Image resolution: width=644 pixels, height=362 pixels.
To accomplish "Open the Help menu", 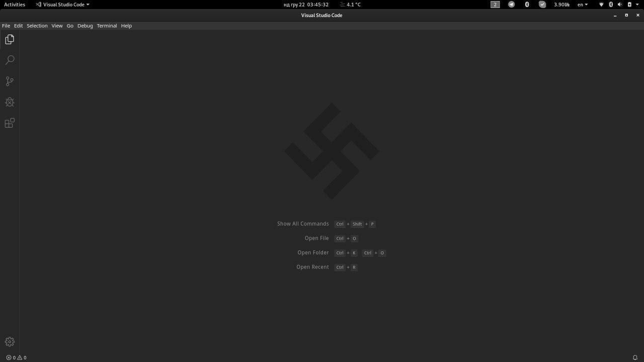I will (126, 26).
